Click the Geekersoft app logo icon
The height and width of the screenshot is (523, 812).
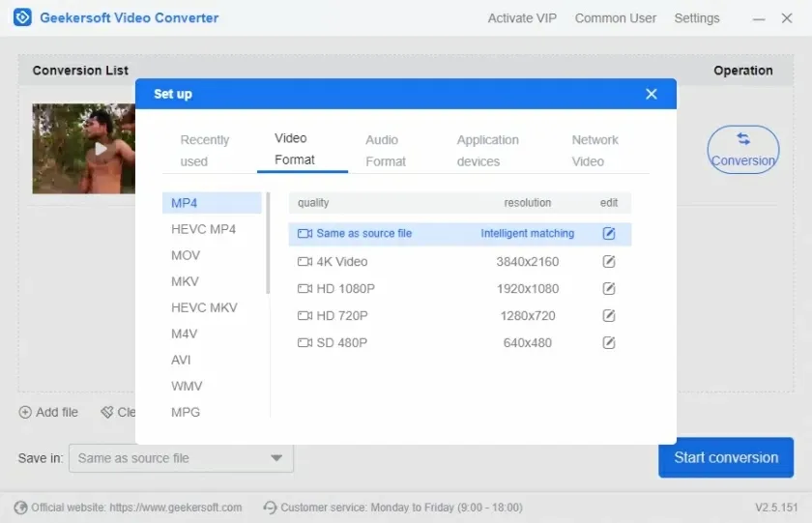[22, 17]
